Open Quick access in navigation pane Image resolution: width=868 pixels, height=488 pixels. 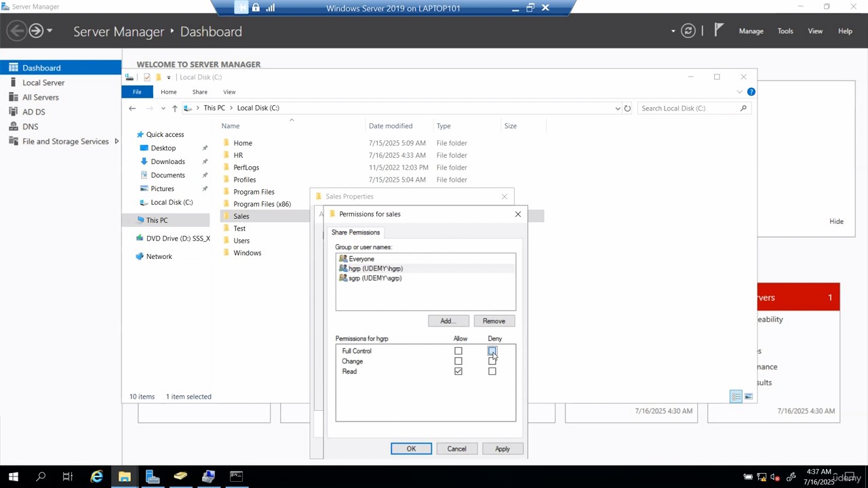point(165,135)
